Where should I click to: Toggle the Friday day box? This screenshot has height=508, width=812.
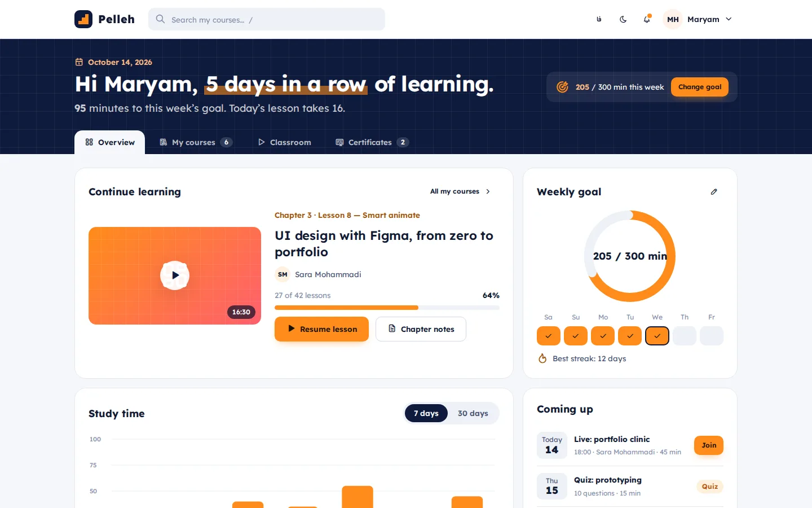click(x=712, y=336)
